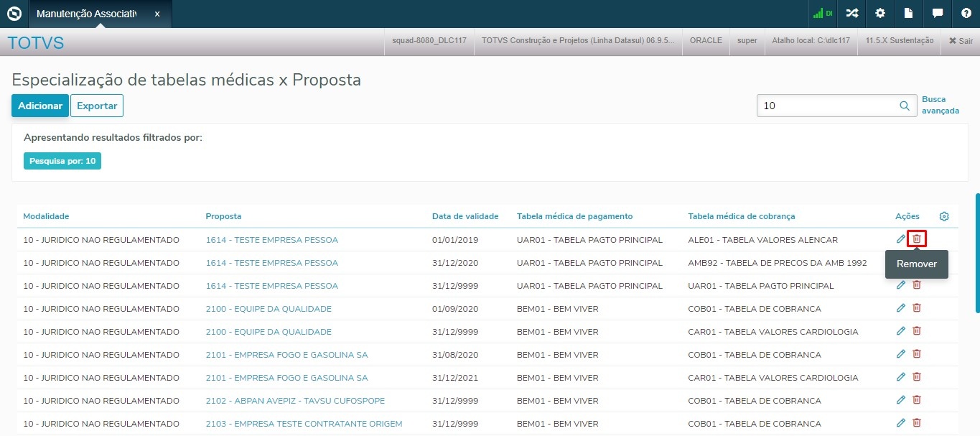Image resolution: width=980 pixels, height=436 pixels.
Task: Click Atalho local: C:\dlc117 header item
Action: [811, 41]
